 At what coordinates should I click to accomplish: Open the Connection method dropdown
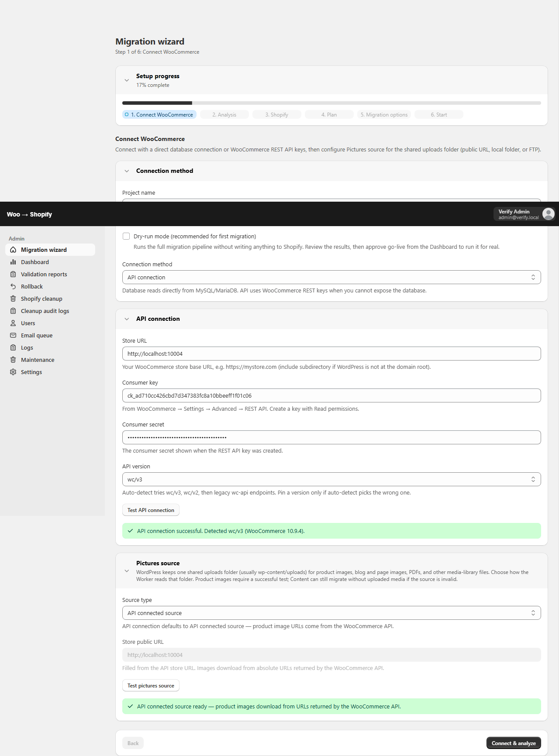tap(331, 277)
